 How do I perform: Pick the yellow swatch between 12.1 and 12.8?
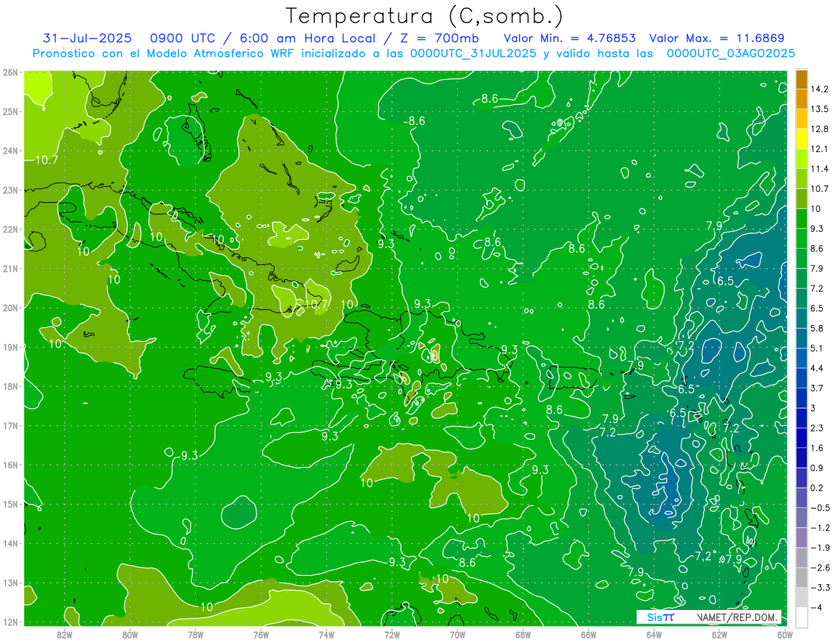tap(801, 139)
